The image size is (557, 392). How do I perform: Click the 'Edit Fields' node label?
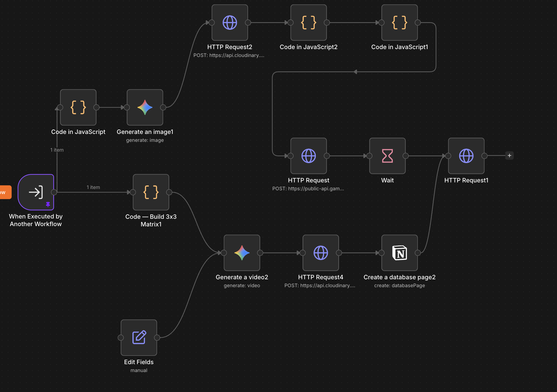click(x=139, y=362)
